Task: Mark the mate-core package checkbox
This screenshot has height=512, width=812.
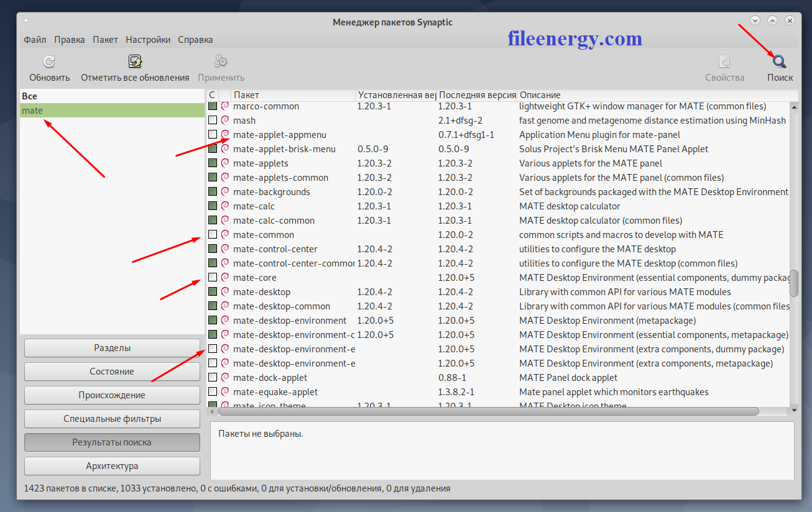Action: [x=213, y=277]
